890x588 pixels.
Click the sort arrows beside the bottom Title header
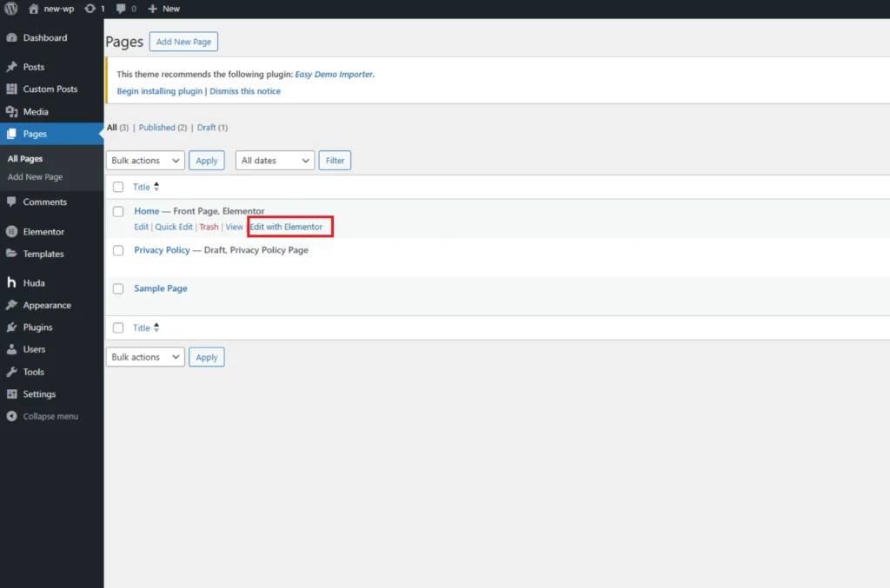point(156,327)
